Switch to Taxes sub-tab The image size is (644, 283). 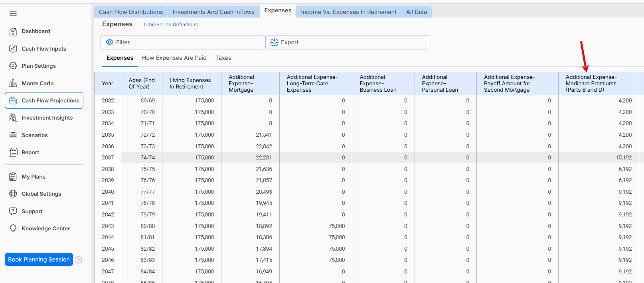pos(223,58)
